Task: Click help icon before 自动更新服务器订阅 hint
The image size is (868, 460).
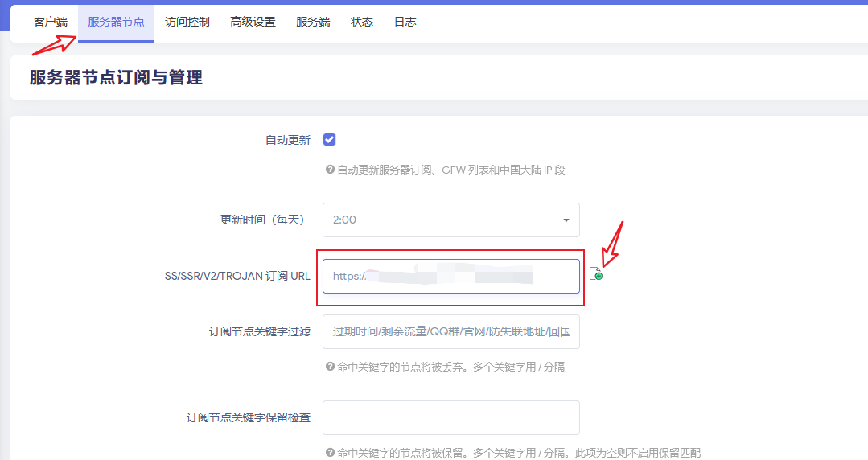Action: click(x=330, y=170)
